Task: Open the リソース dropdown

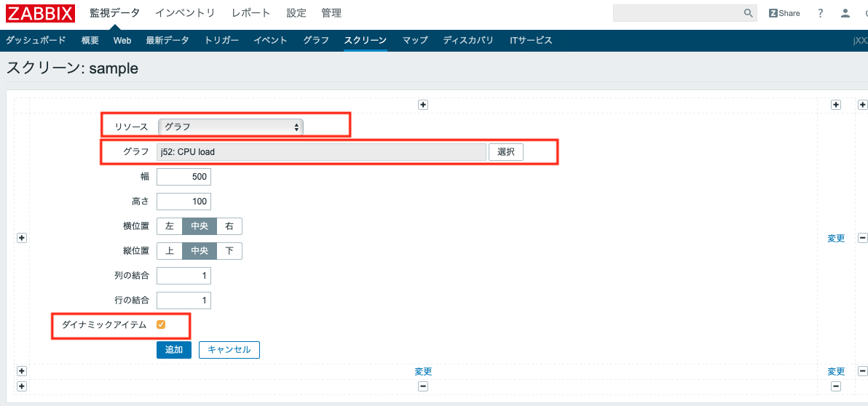Action: (x=231, y=127)
